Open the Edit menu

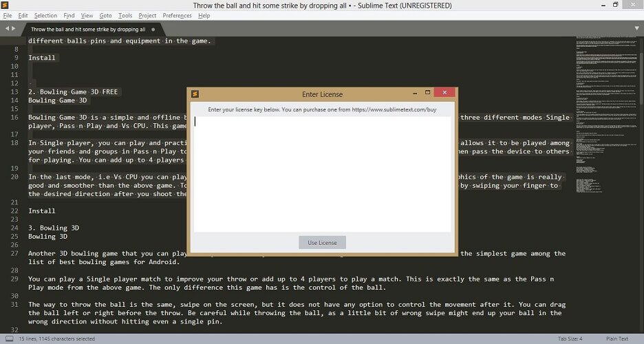[x=23, y=16]
